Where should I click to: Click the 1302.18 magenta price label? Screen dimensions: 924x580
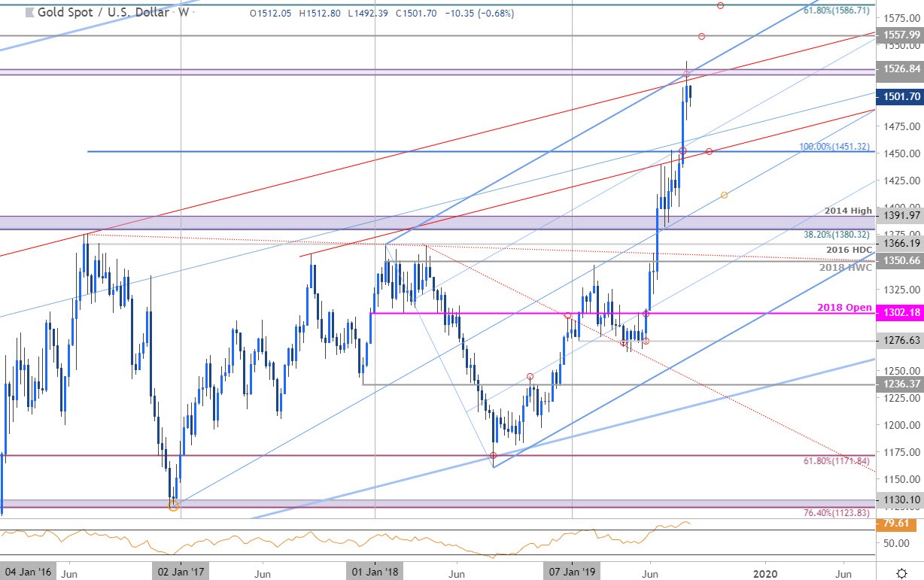pos(901,313)
